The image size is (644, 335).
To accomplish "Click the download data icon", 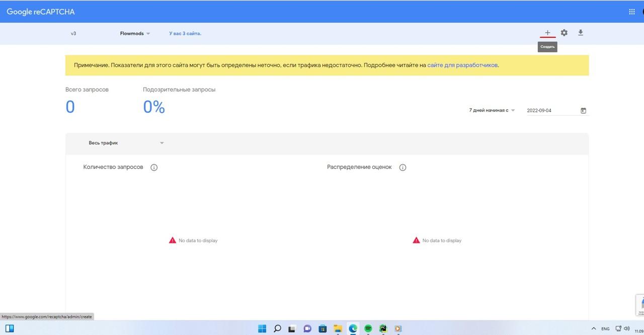I will pos(581,33).
